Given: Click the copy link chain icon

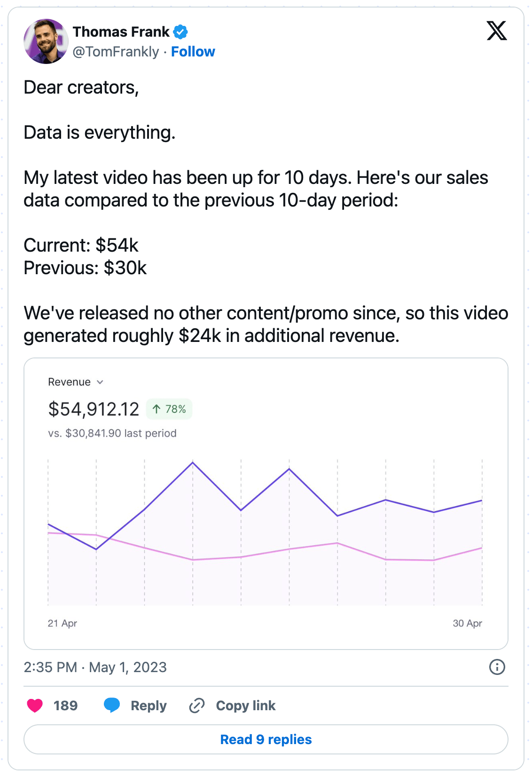Looking at the screenshot, I should pyautogui.click(x=196, y=706).
